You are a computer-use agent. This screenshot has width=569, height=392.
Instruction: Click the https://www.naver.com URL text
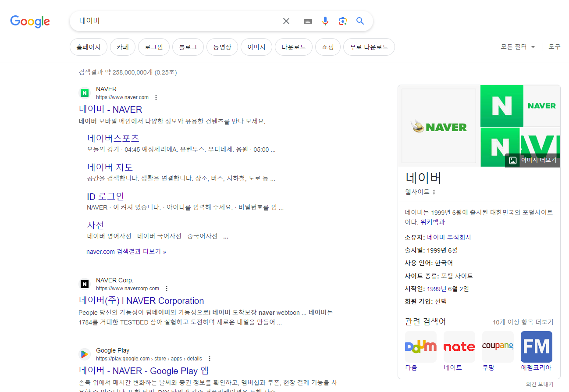pyautogui.click(x=122, y=97)
